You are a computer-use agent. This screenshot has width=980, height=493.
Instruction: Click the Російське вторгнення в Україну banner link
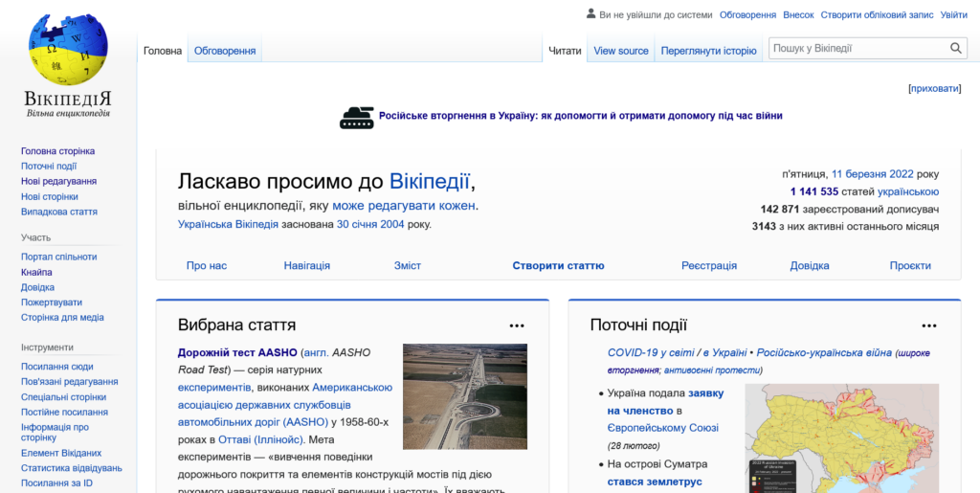pos(580,116)
